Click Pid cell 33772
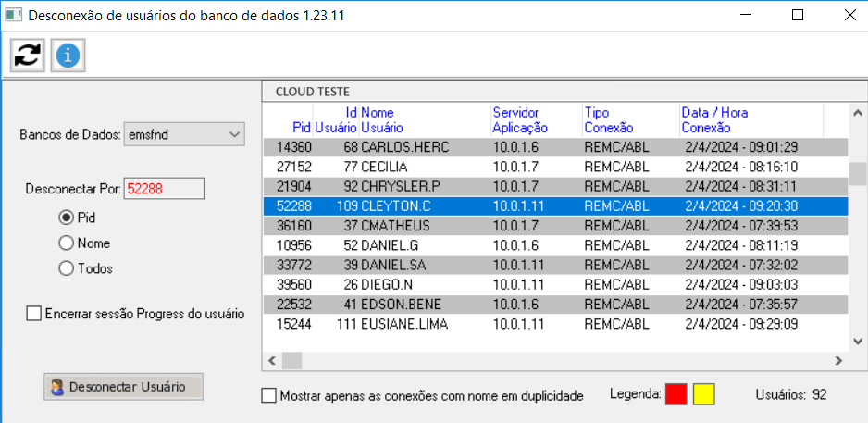The width and height of the screenshot is (868, 423). tap(294, 266)
